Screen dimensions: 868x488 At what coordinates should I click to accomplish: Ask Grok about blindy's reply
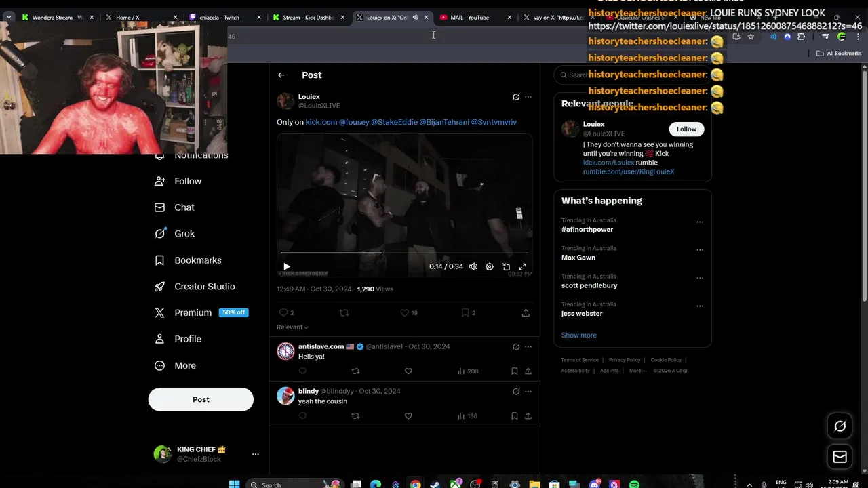tap(516, 392)
